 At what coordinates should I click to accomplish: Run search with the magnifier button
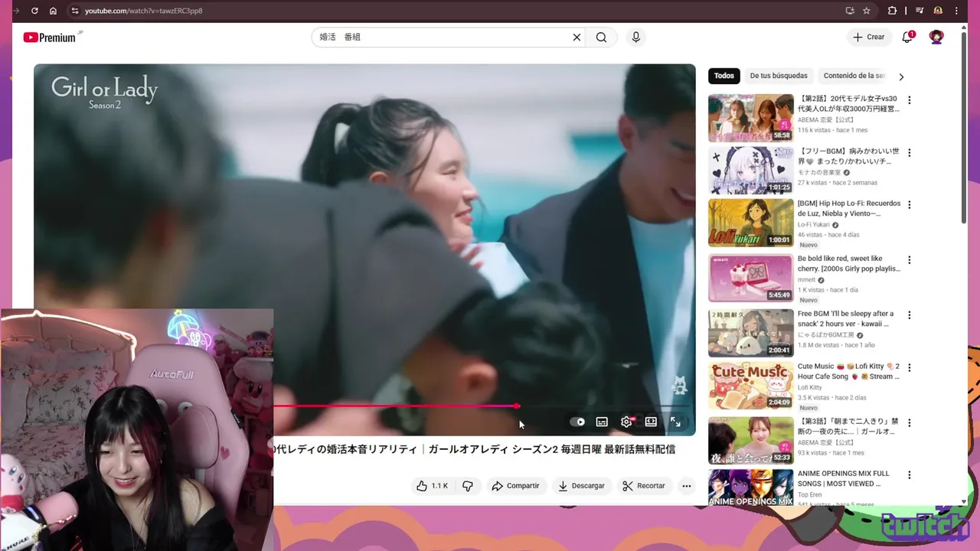602,37
